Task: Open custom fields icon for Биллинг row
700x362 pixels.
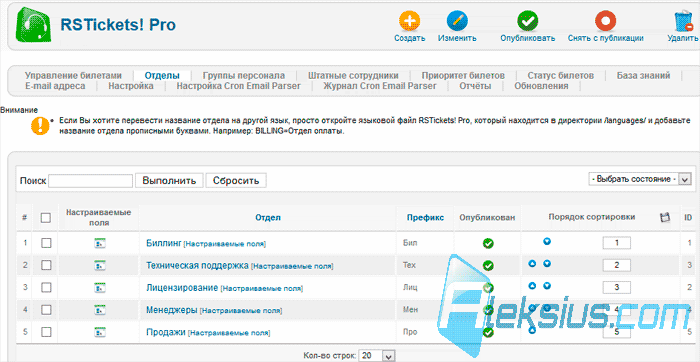Action: [100, 243]
